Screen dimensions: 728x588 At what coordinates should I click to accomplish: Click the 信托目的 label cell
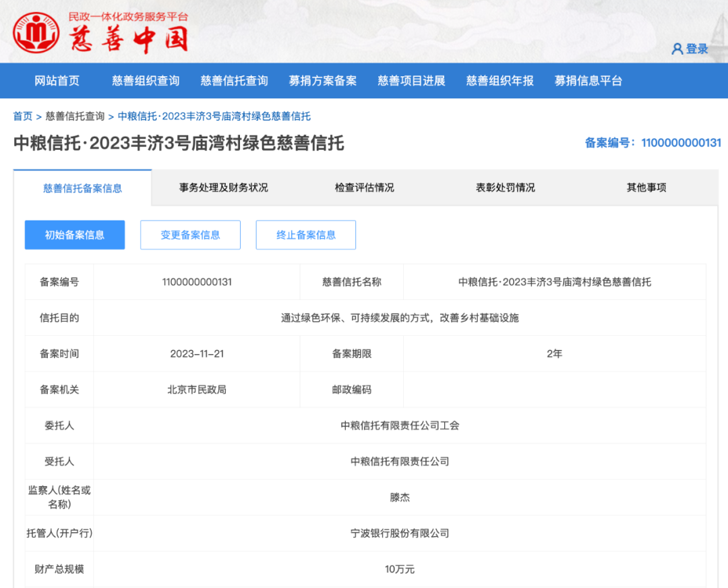(x=59, y=318)
